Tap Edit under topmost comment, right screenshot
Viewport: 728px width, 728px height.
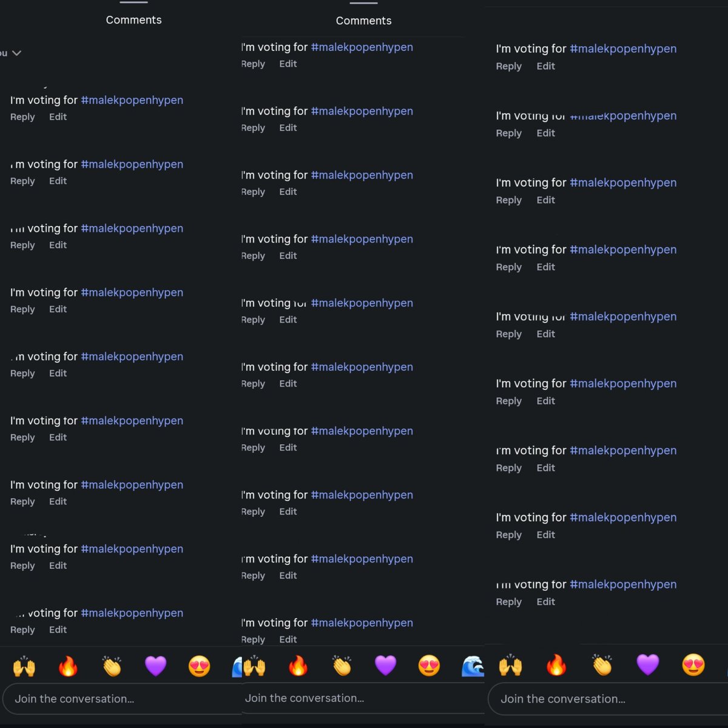(x=545, y=66)
